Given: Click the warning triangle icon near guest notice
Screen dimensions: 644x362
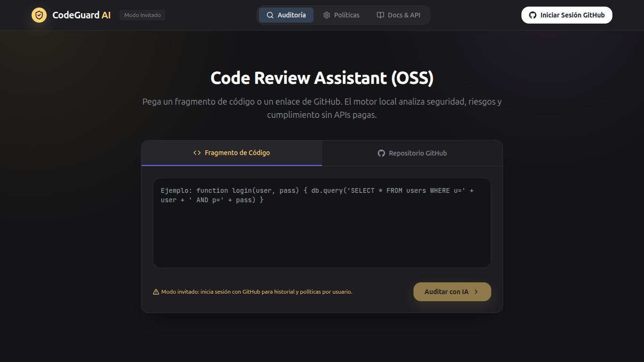Looking at the screenshot, I should pyautogui.click(x=156, y=292).
